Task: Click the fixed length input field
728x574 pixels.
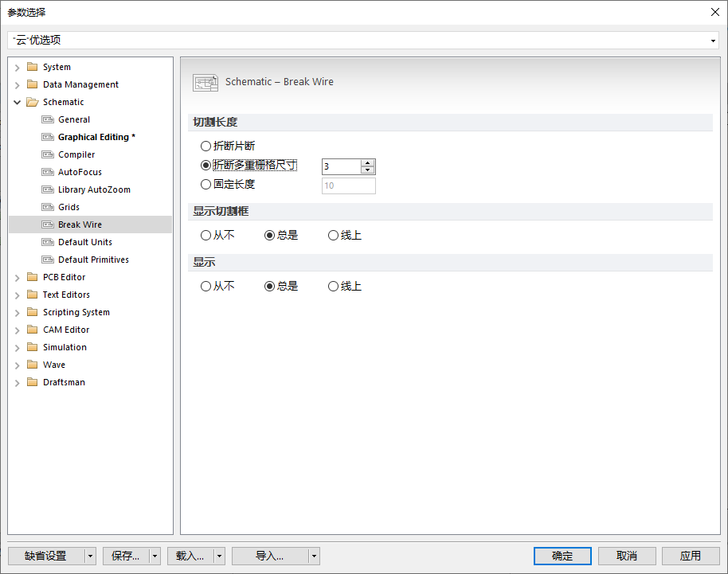Action: coord(348,185)
